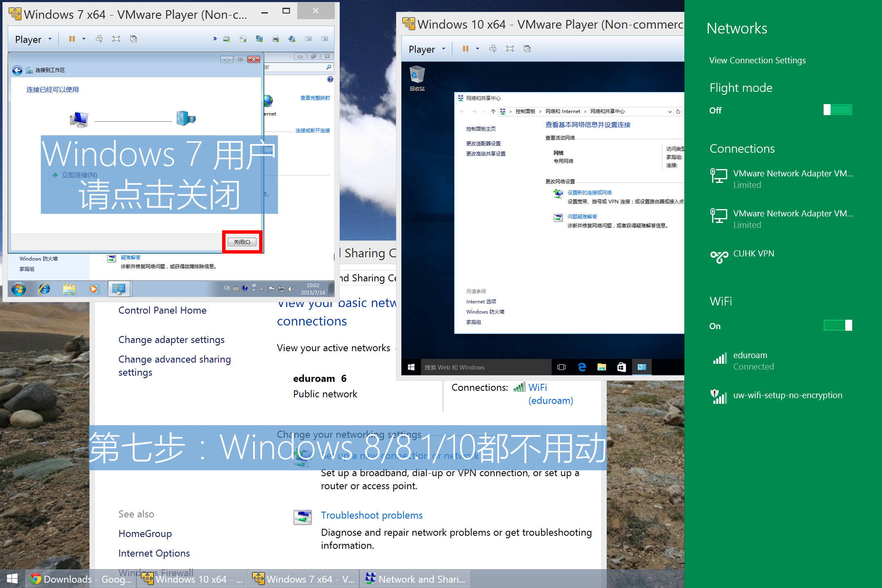The height and width of the screenshot is (588, 882).
Task: Open Change adapter settings
Action: (x=171, y=340)
